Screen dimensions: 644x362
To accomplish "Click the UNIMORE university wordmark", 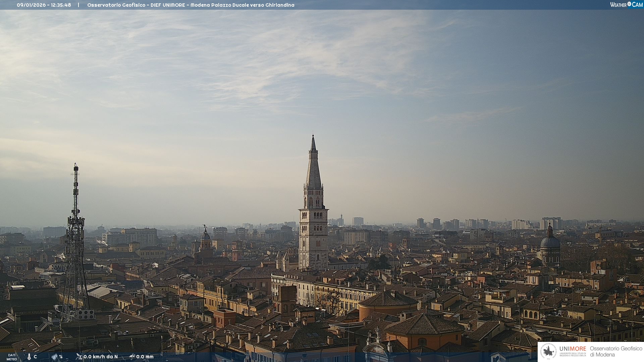I will (x=573, y=349).
